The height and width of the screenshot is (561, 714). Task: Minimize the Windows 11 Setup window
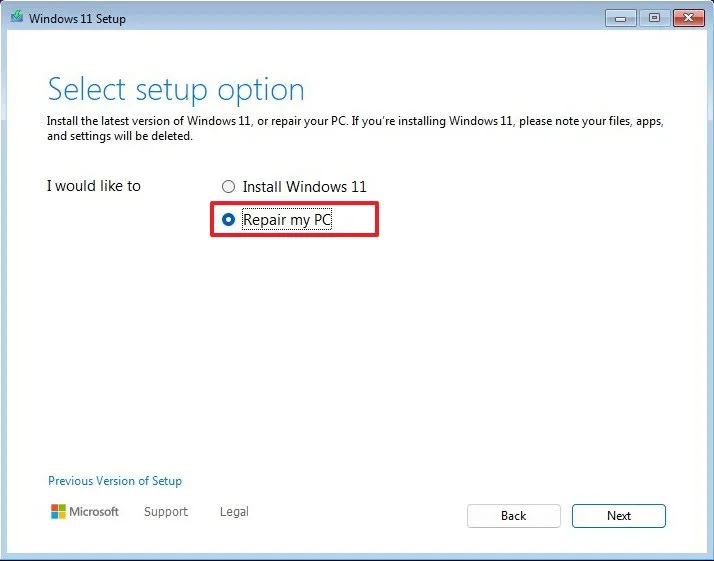pos(620,18)
